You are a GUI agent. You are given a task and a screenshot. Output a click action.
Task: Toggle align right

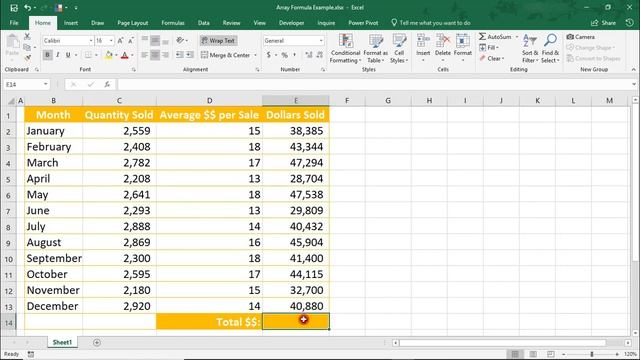coord(165,55)
